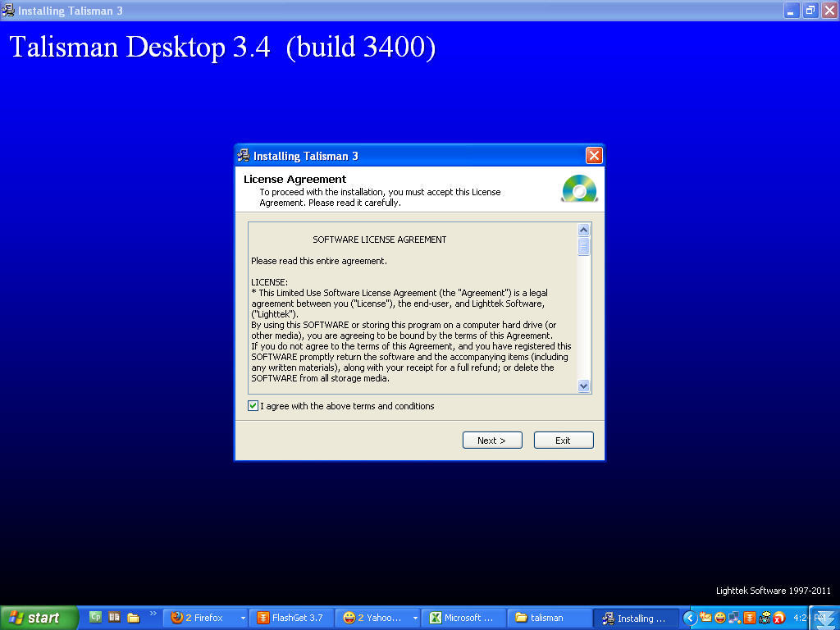
Task: Click the webcam tray icon
Action: (765, 618)
